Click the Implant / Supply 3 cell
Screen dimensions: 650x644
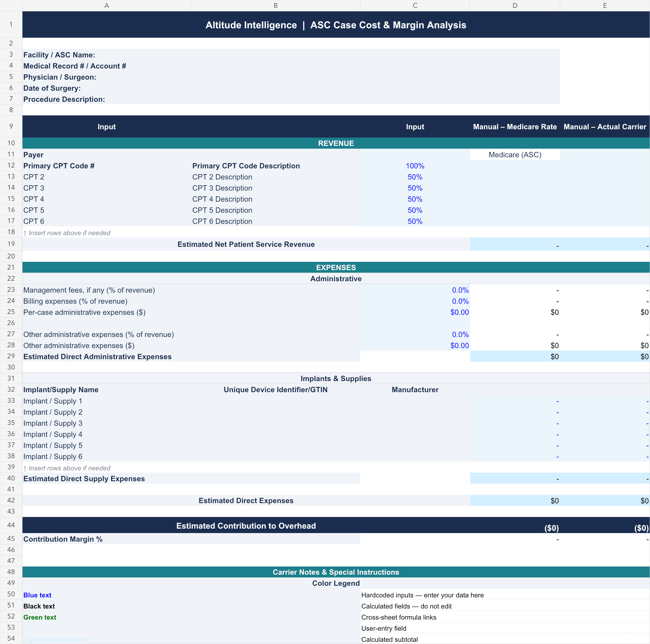107,423
